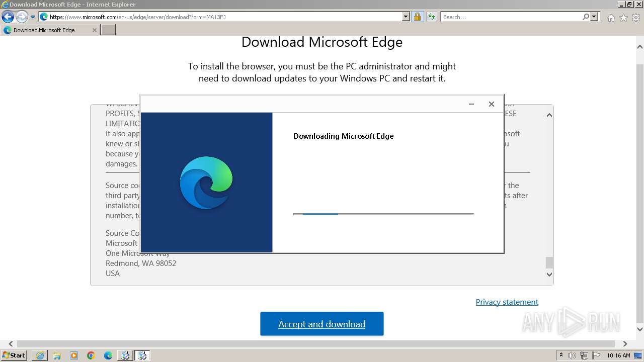The image size is (644, 362).
Task: Close the Download Microsoft Edge tab
Action: (94, 30)
